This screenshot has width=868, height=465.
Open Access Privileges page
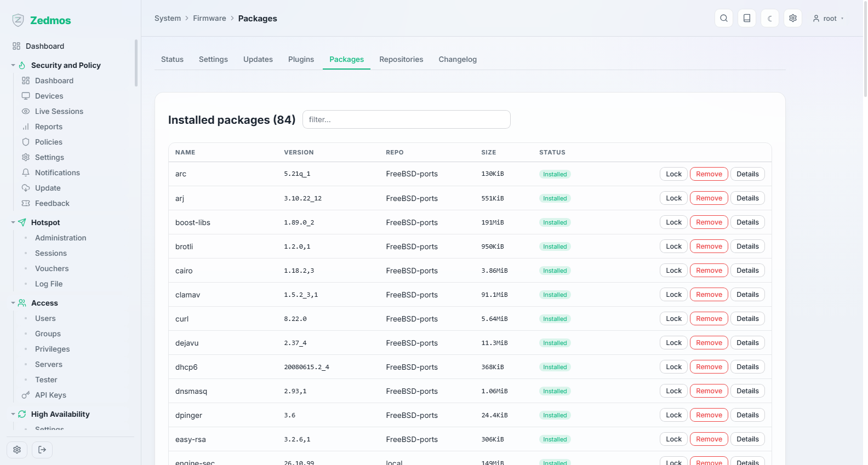(52, 349)
